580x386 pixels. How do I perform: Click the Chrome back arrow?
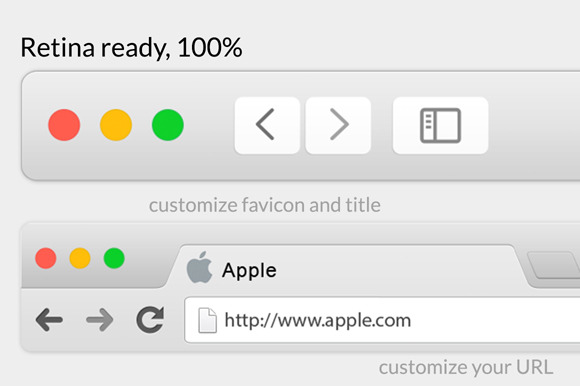tap(49, 320)
